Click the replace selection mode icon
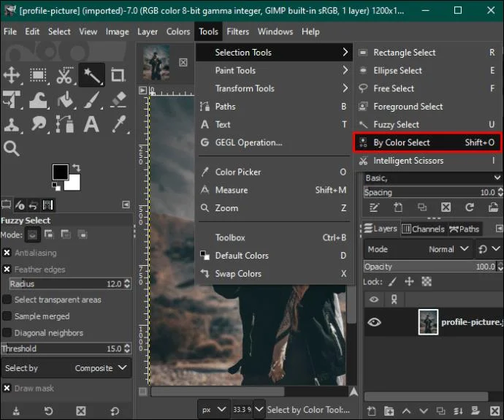Screen dimensions: 504x420 coord(32,234)
